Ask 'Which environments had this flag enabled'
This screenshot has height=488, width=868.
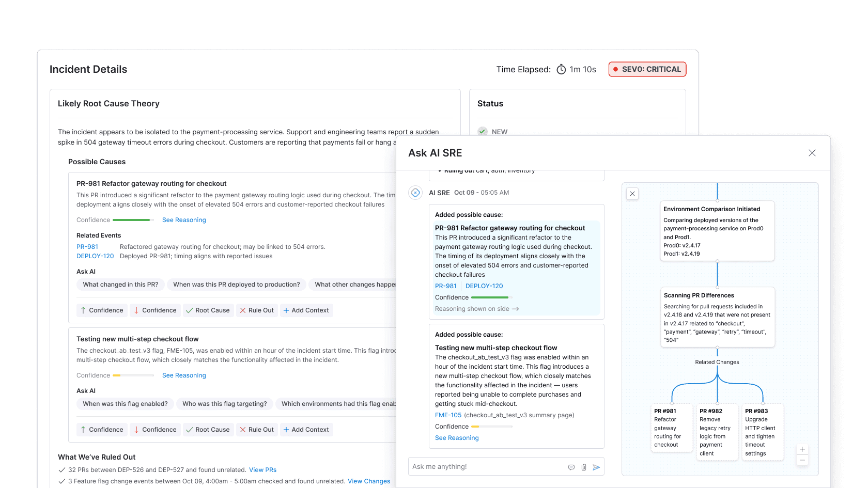(336, 404)
